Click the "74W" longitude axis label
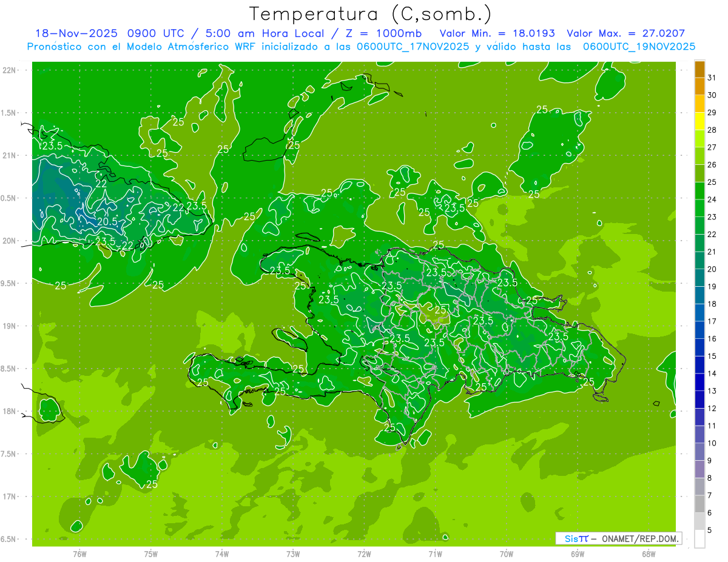This screenshot has width=728, height=562. coord(222,554)
